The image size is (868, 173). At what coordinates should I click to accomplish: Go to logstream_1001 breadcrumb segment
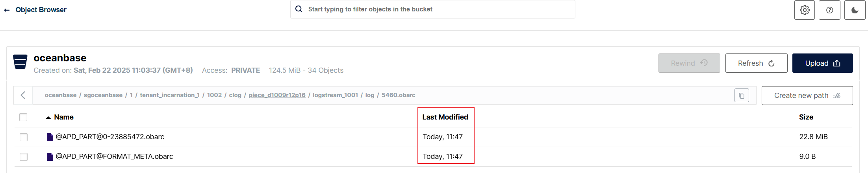[x=335, y=95]
